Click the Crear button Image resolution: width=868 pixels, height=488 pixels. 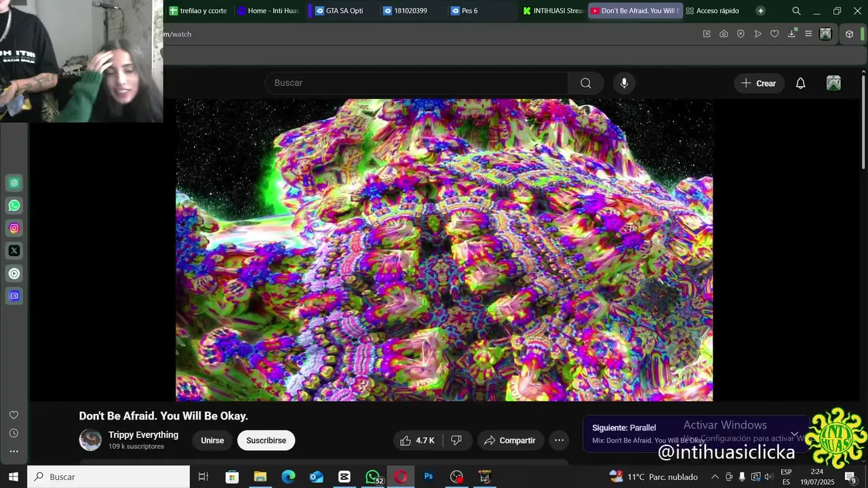759,83
